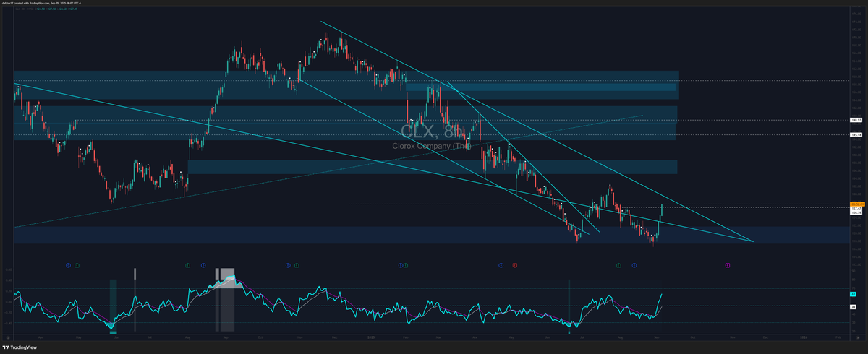868x354 pixels.
Task: Click the white oscillator value label on the right axis
Action: pos(854,306)
